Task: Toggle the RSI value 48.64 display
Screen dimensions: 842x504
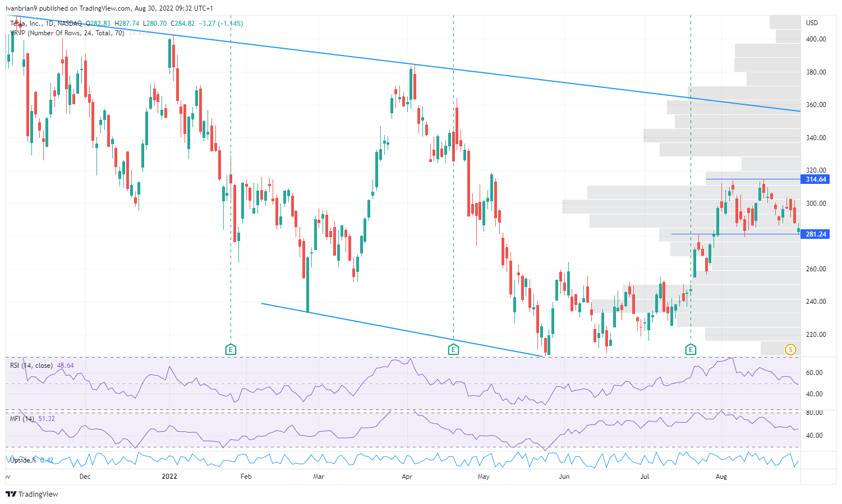Action: pyautogui.click(x=66, y=365)
